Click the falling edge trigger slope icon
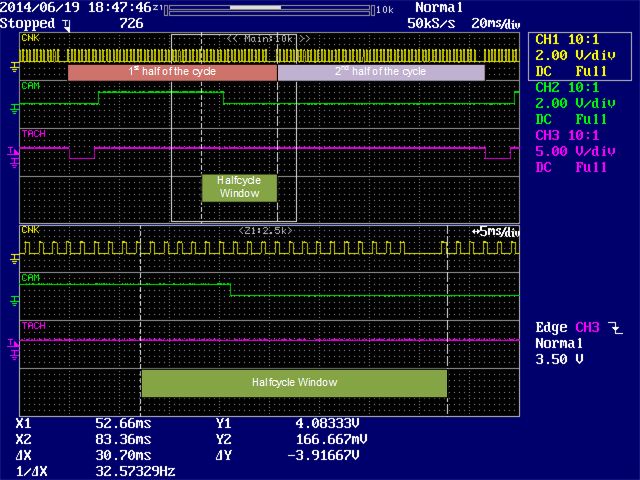The width and height of the screenshot is (640, 480). (x=616, y=328)
